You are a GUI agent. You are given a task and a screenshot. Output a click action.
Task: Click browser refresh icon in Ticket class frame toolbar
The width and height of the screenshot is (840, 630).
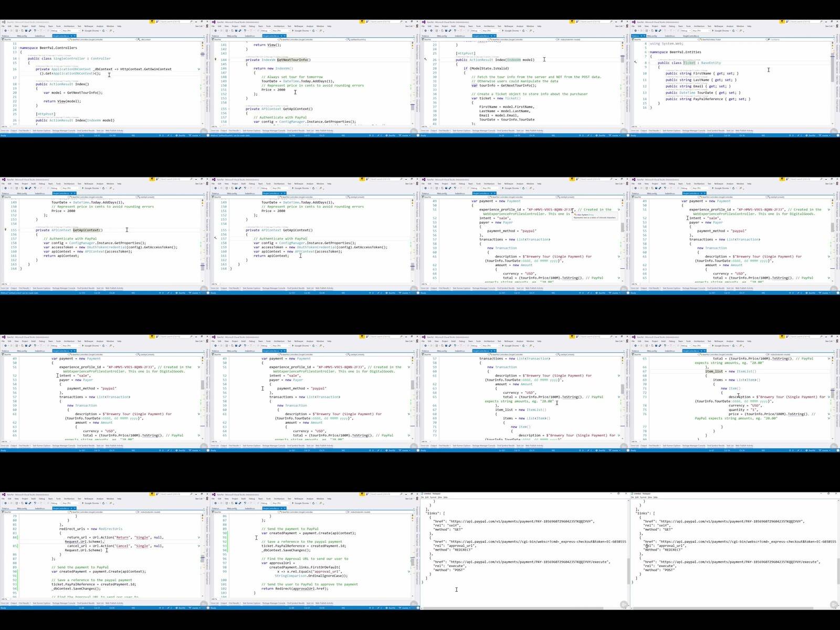733,30
